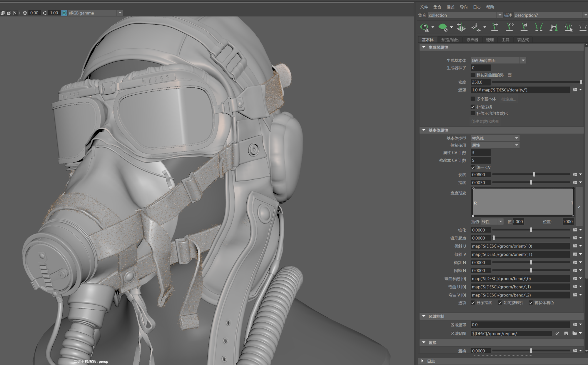Click the guide visibility eye icon
The width and height of the screenshot is (588, 365).
[x=510, y=27]
